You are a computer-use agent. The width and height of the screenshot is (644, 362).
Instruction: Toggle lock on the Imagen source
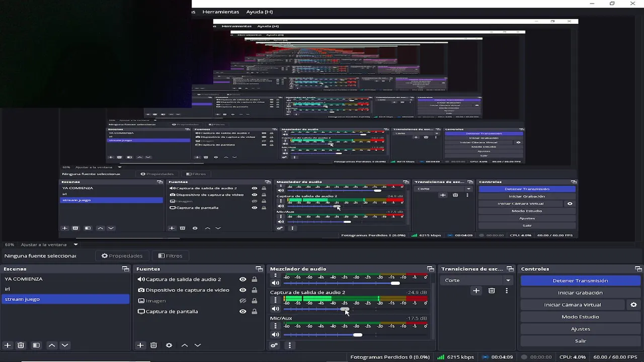[254, 301]
